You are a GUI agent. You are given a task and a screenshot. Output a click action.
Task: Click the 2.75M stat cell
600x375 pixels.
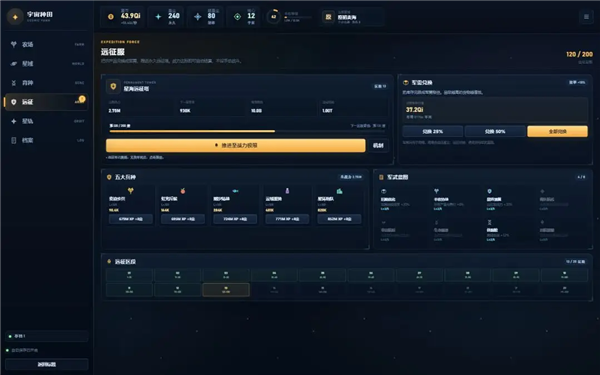point(141,107)
